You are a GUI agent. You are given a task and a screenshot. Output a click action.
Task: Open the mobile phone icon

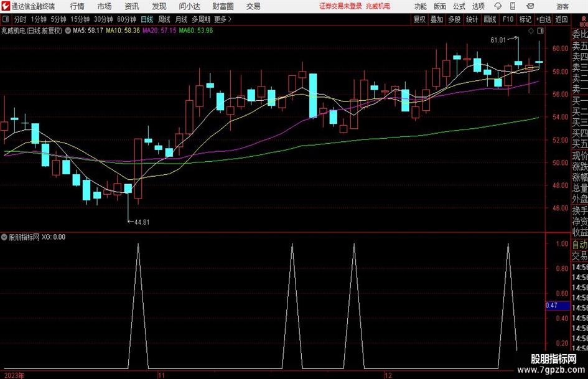click(x=513, y=6)
